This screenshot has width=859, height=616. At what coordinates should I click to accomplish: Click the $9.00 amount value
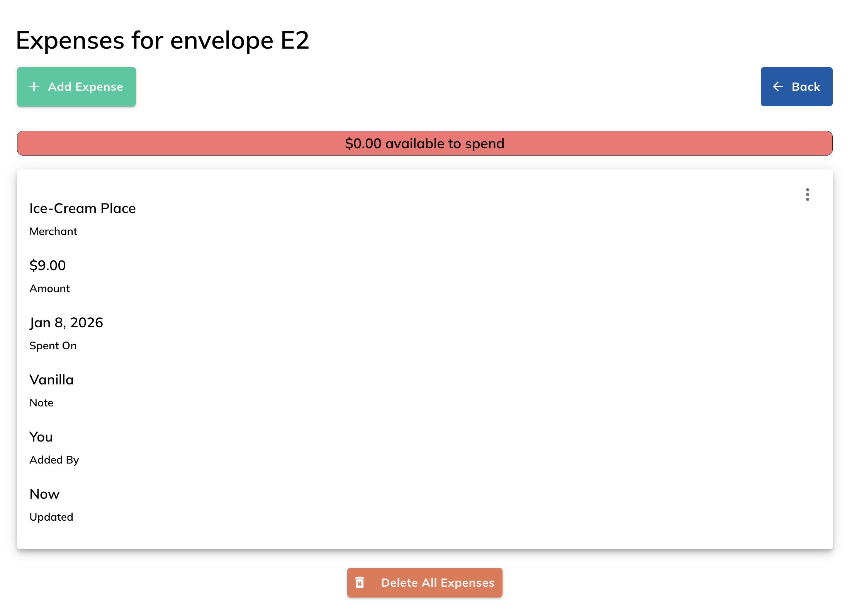pos(48,266)
